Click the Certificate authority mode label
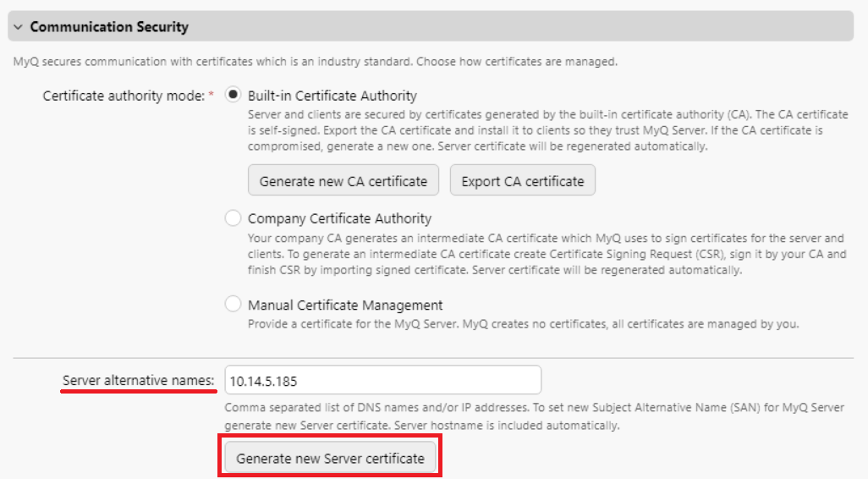 tap(124, 96)
